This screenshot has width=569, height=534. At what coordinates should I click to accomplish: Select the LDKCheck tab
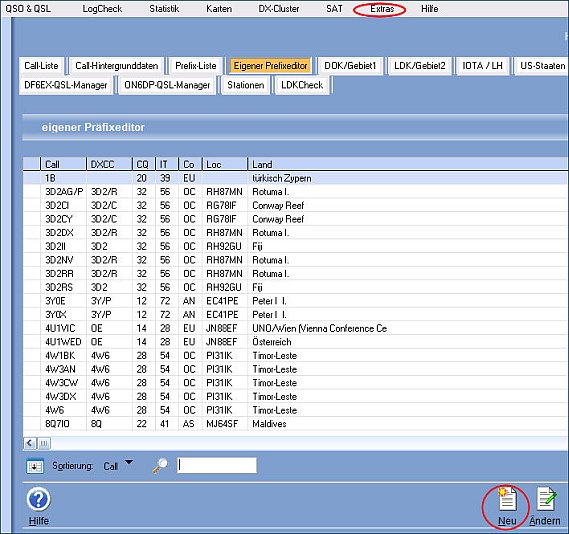302,85
